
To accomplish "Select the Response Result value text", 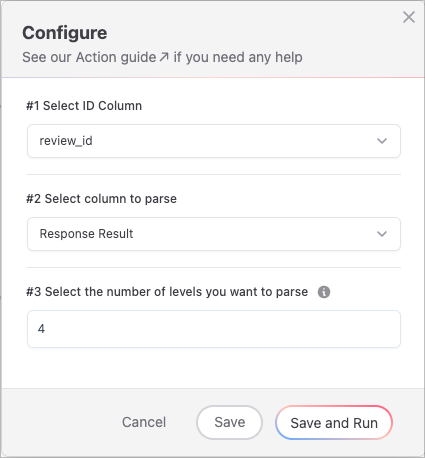I will click(86, 234).
